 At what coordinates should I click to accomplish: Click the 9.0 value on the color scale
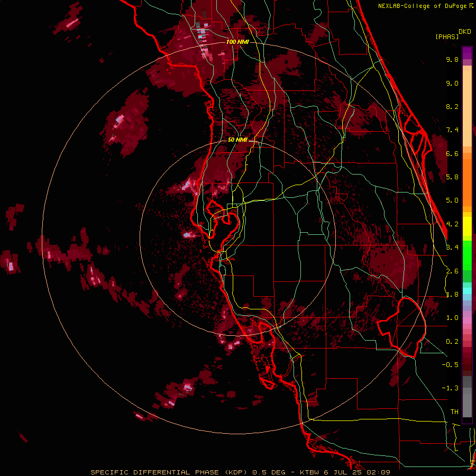pyautogui.click(x=452, y=83)
